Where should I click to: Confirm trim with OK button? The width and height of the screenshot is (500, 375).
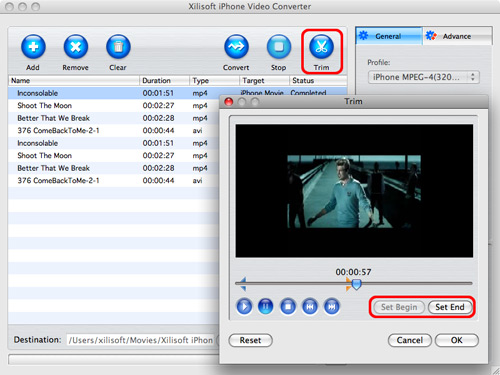click(457, 340)
